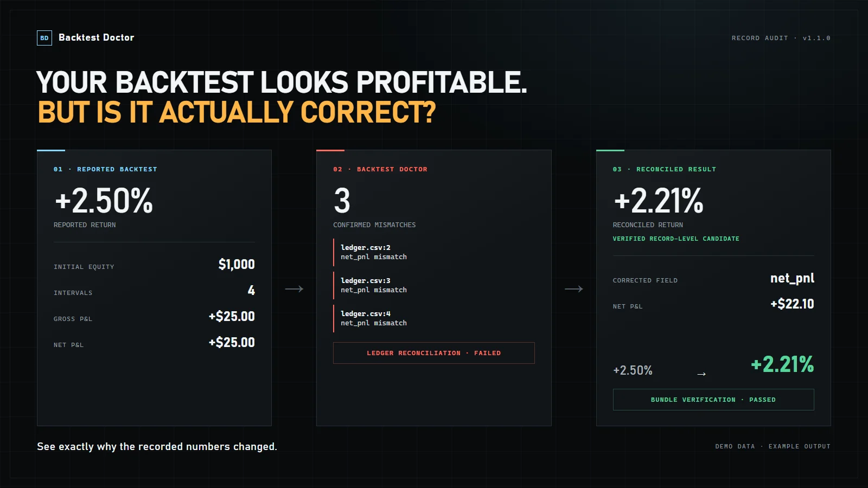Viewport: 868px width, 488px height.
Task: Click the RECORD AUDIT v1.1.0 label
Action: pyautogui.click(x=781, y=38)
